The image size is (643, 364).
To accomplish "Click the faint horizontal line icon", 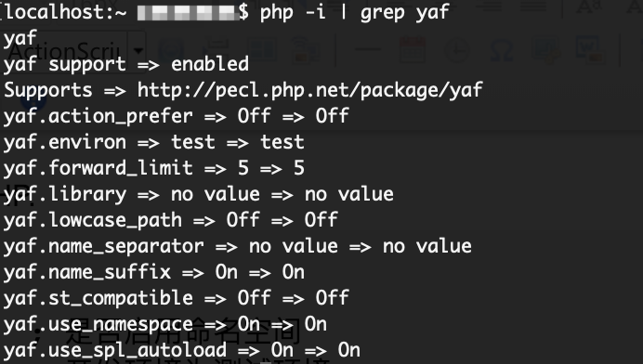I will click(368, 50).
